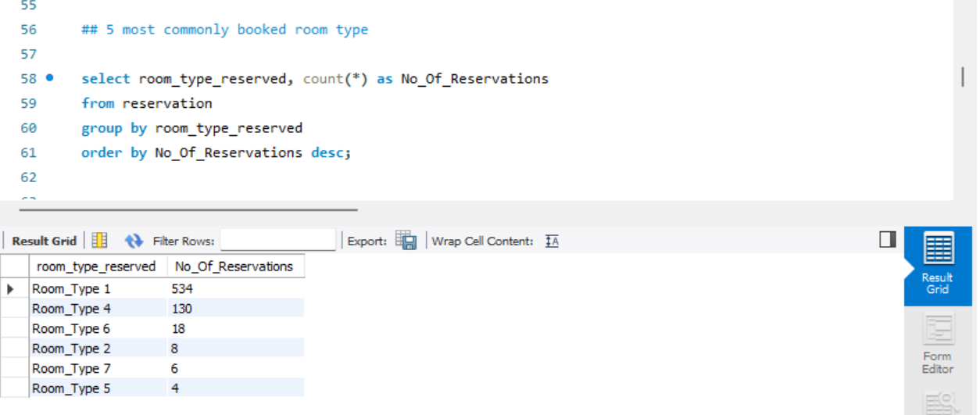This screenshot has width=980, height=415.
Task: Toggle Wrap Cell Content icon
Action: click(x=552, y=241)
